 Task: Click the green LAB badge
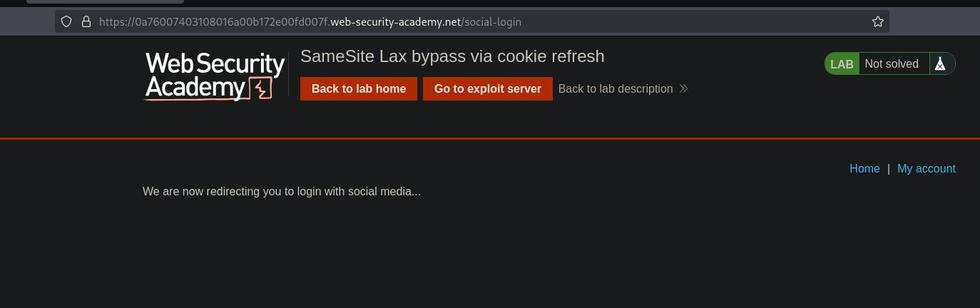point(842,63)
